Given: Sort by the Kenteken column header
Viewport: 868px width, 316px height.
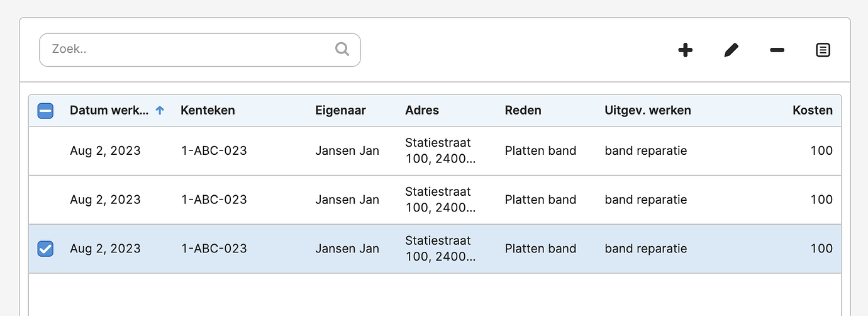Looking at the screenshot, I should click(208, 111).
